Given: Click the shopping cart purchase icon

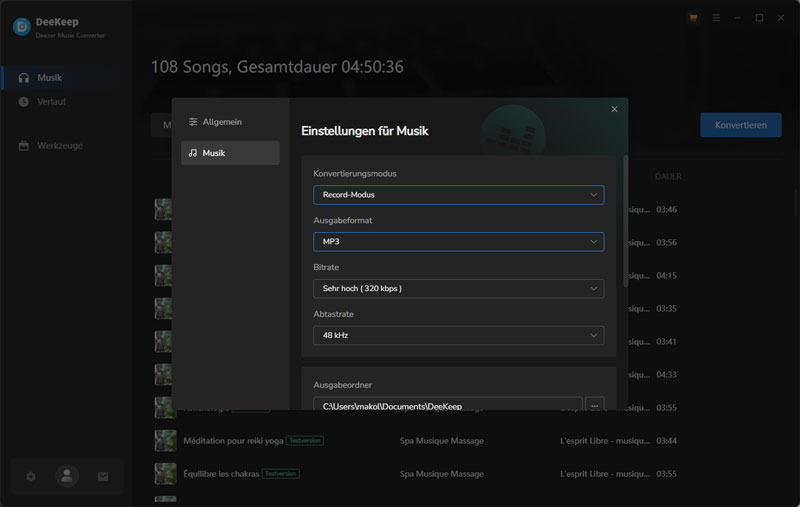Looking at the screenshot, I should tap(693, 18).
